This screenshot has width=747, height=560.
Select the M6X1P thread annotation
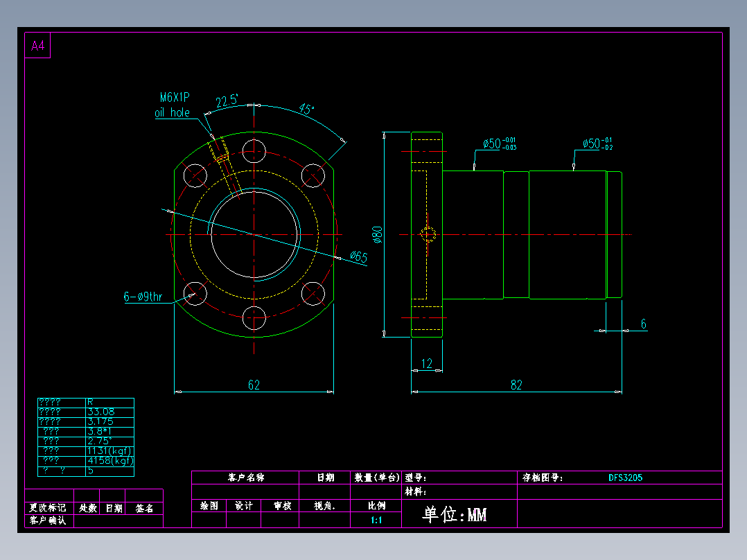(175, 98)
